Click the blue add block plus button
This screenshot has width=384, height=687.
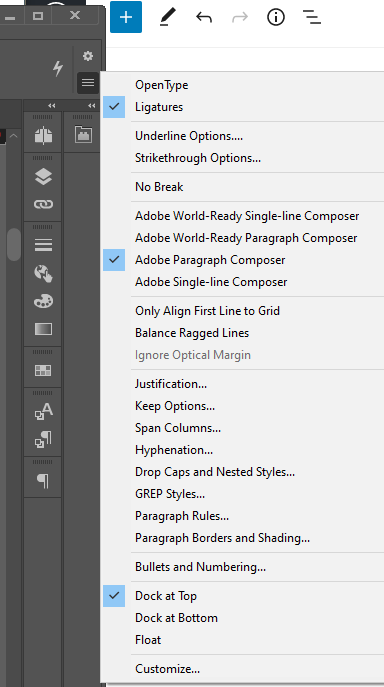(126, 17)
